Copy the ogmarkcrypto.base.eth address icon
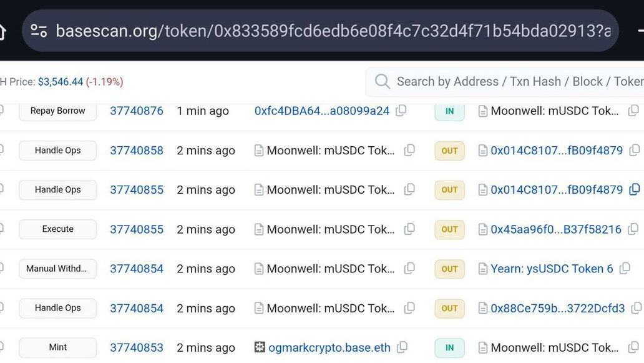Screen dimensions: 644x363 click(x=402, y=347)
